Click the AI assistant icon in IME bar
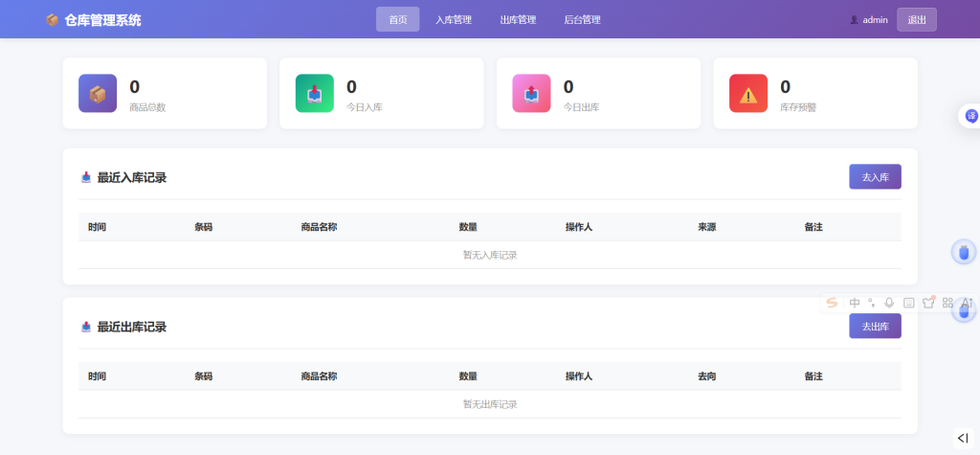 click(967, 303)
